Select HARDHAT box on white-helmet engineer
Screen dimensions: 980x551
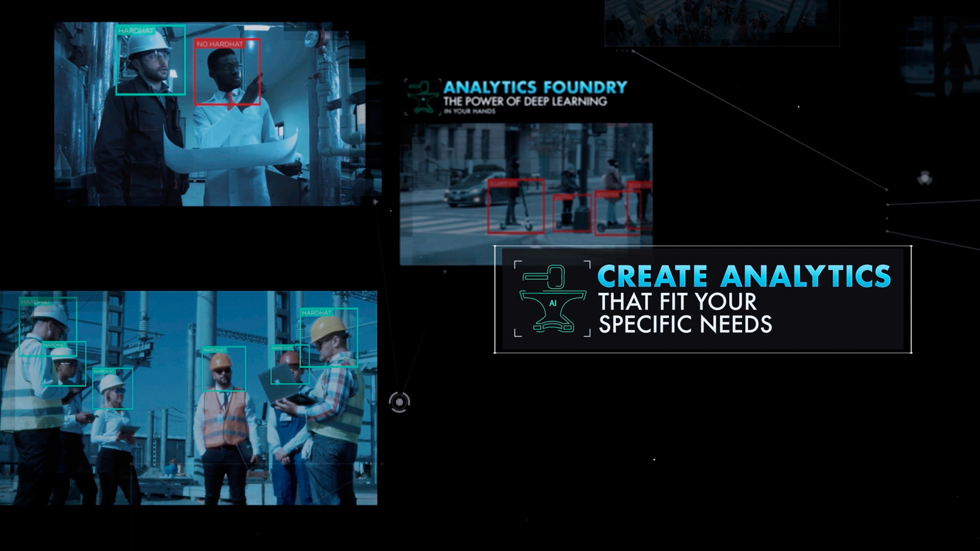151,60
